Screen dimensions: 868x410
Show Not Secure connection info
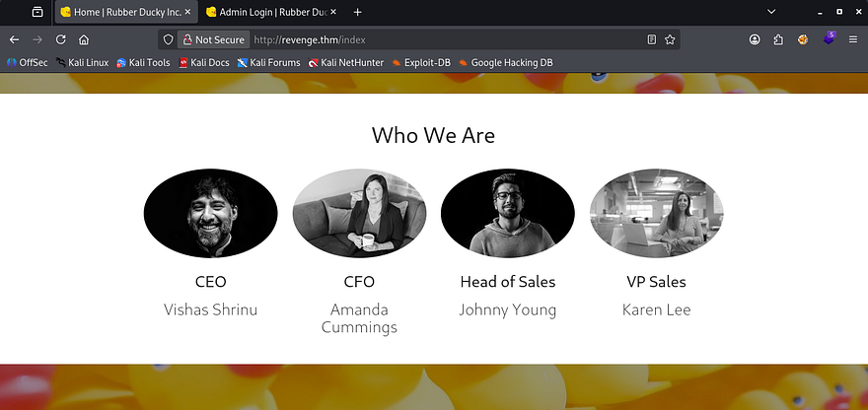[x=211, y=39]
